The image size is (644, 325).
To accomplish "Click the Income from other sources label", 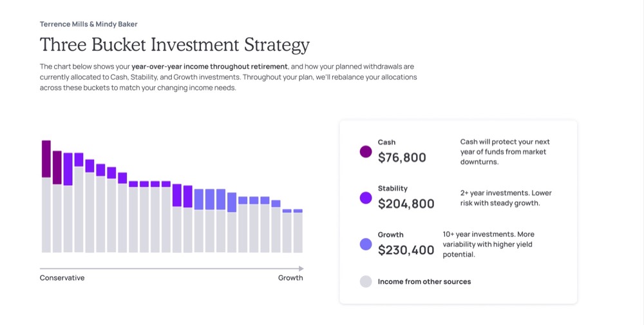I will point(424,282).
